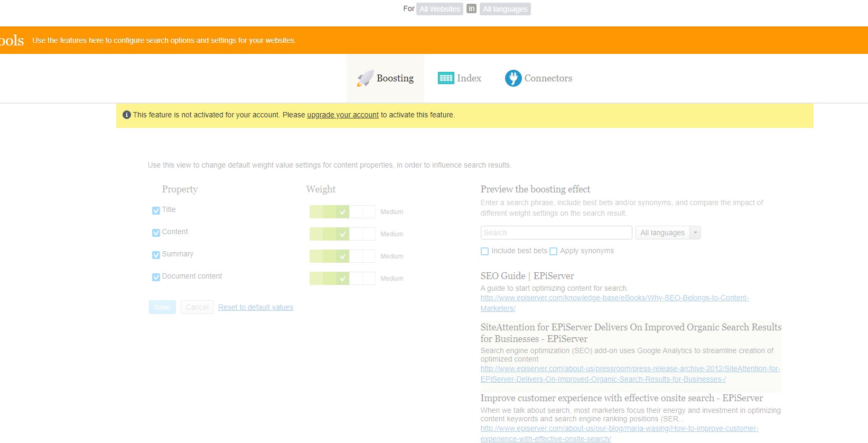The image size is (868, 443).
Task: Open the Index tab
Action: 469,78
